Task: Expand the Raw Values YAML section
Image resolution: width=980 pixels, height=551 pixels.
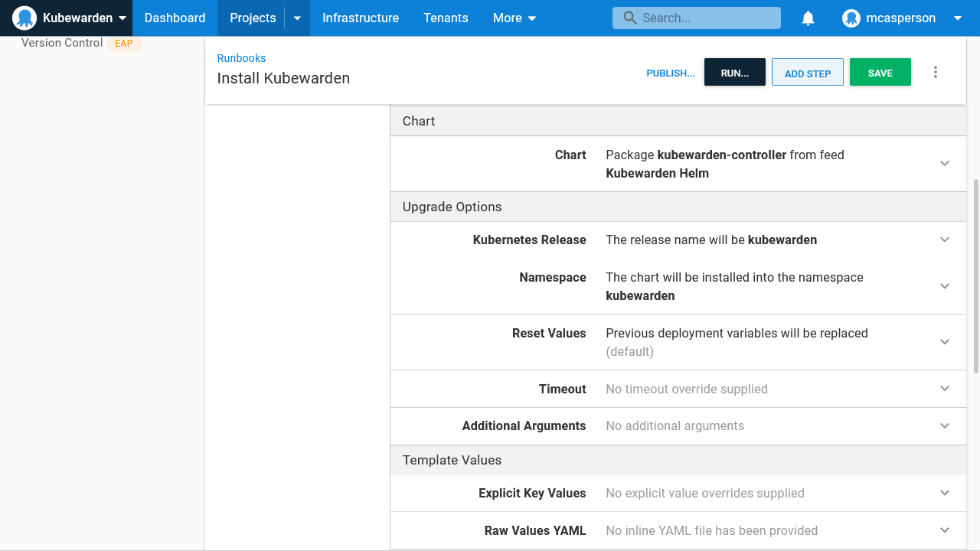Action: 944,530
